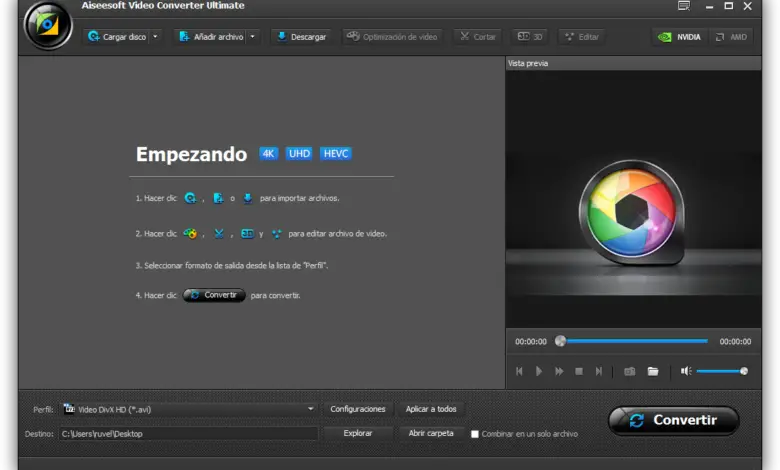Select the Cortar scissors tool
Viewport: 780px width, 470px height.
tap(478, 37)
